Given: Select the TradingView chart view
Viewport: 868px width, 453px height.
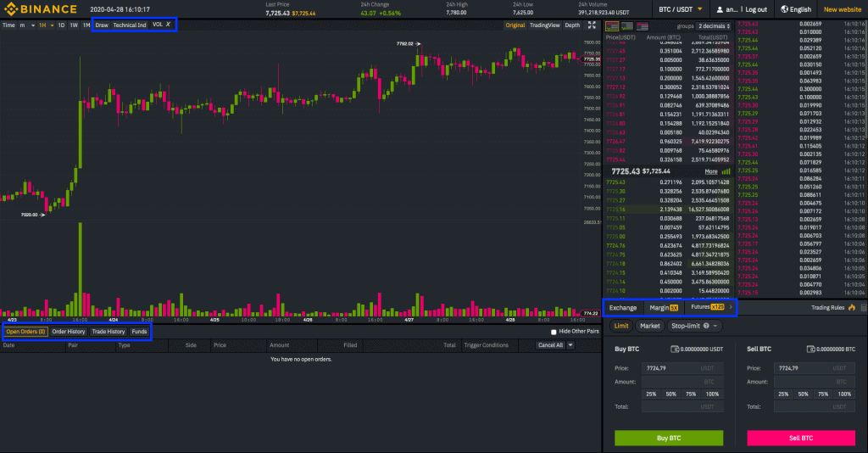Looking at the screenshot, I should (x=545, y=25).
